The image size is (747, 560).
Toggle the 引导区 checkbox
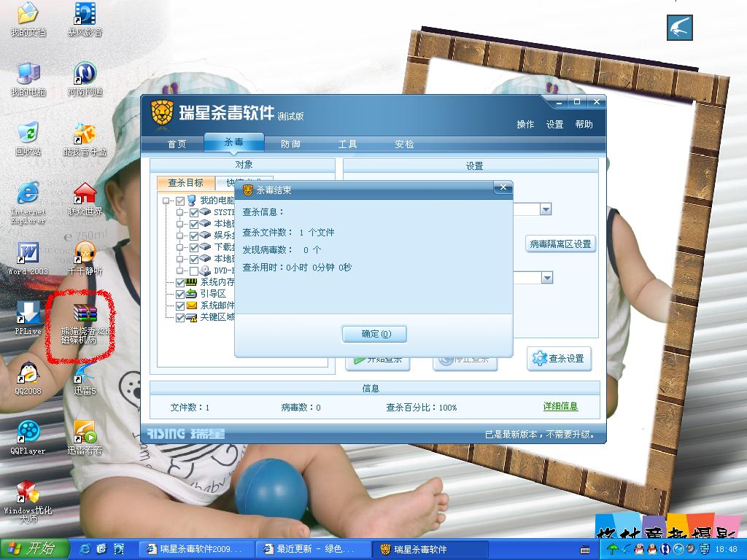[180, 295]
